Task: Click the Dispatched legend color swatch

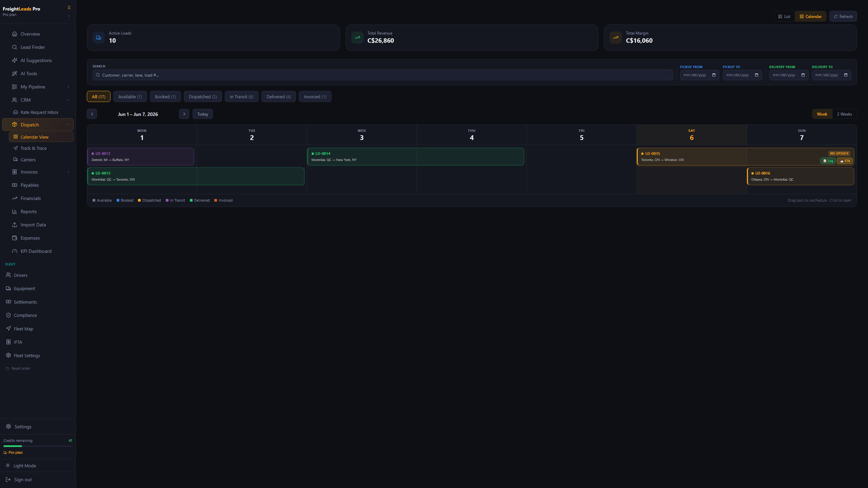Action: (x=139, y=200)
